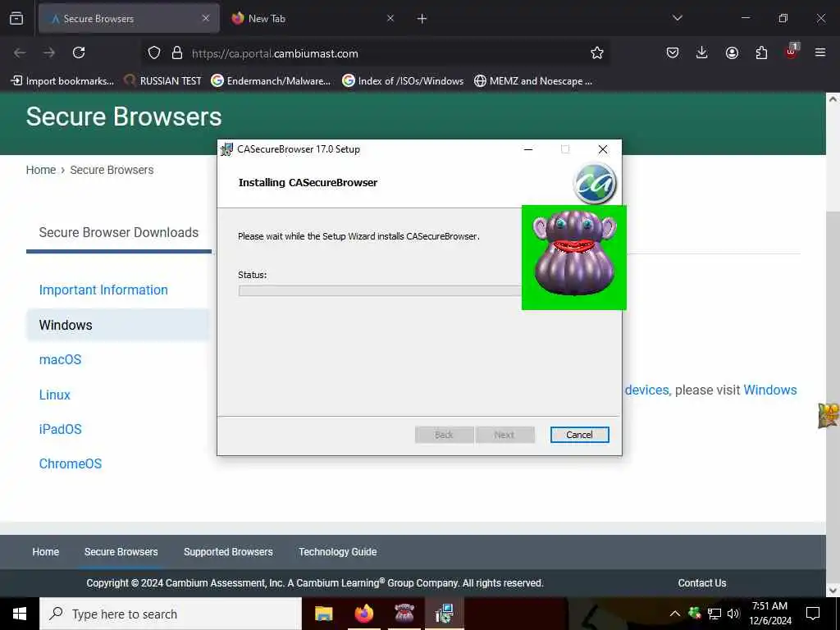Viewport: 840px width, 630px height.
Task: Open MEMZ and Noescape bookmark
Action: (533, 81)
